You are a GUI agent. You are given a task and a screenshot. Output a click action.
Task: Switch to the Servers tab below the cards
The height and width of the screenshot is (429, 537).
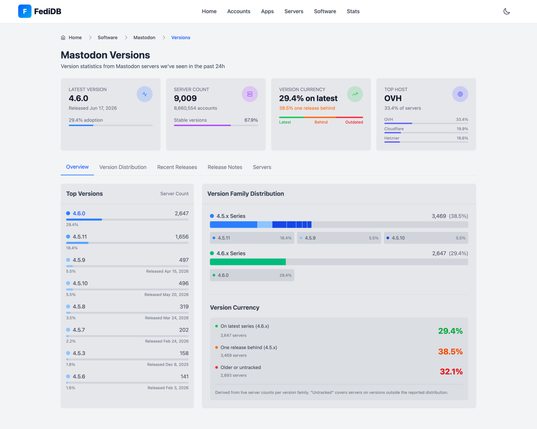tap(262, 167)
